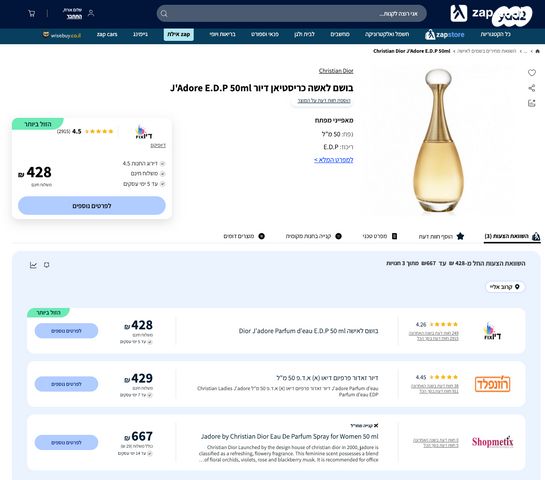Click the wisebuy.co.il logo in navigation
Image resolution: width=545 pixels, height=480 pixels.
pos(62,35)
